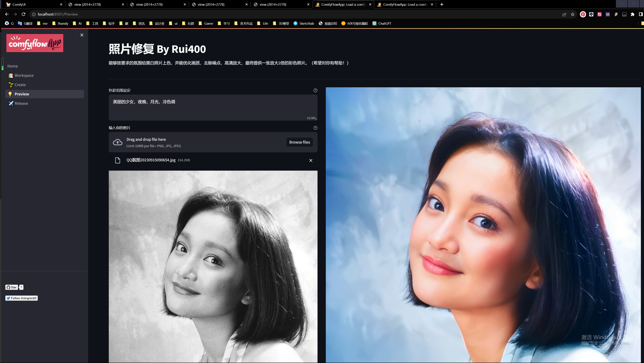The height and width of the screenshot is (363, 644).
Task: Click the sidebar scrollbar handle
Action: pyautogui.click(x=3, y=64)
